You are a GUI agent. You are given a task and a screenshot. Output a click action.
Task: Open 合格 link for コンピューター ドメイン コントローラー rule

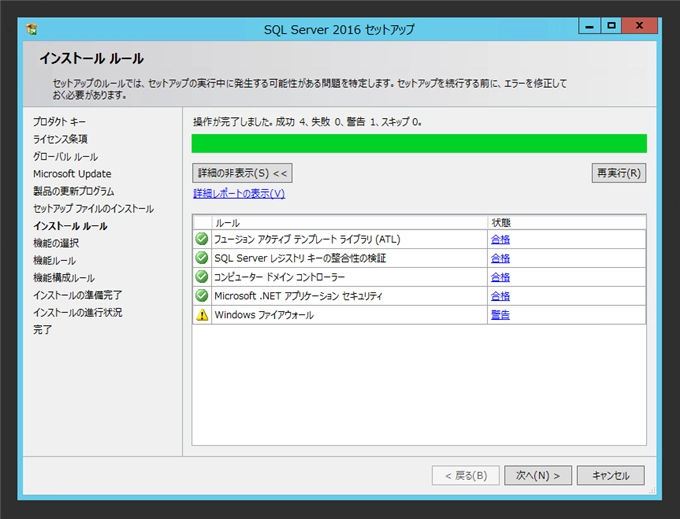click(500, 277)
